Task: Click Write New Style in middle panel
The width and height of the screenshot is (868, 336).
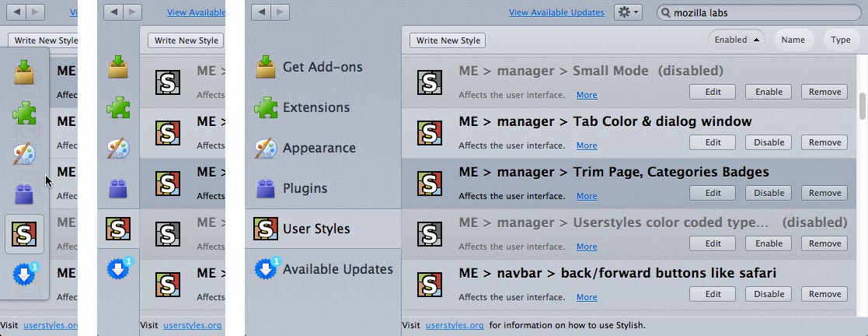Action: coord(186,40)
